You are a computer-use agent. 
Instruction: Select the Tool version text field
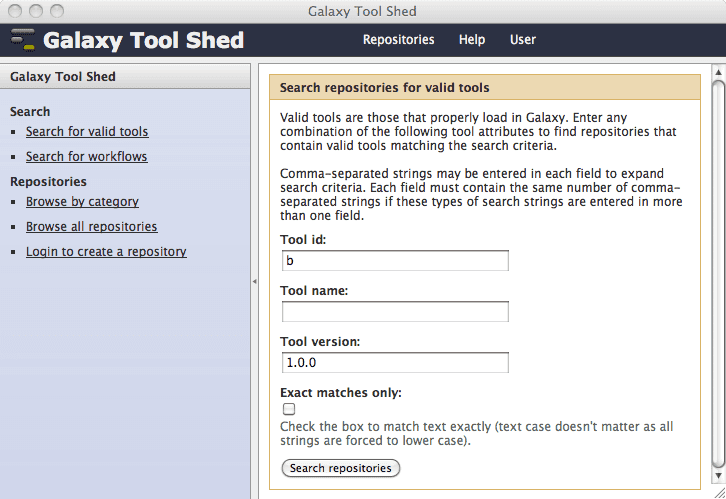click(394, 363)
